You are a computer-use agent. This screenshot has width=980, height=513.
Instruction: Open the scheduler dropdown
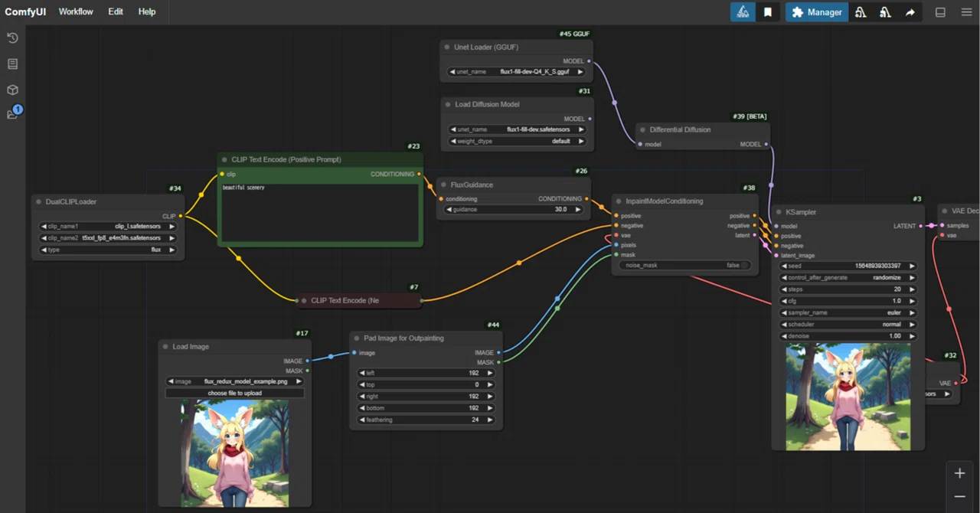[x=848, y=324]
